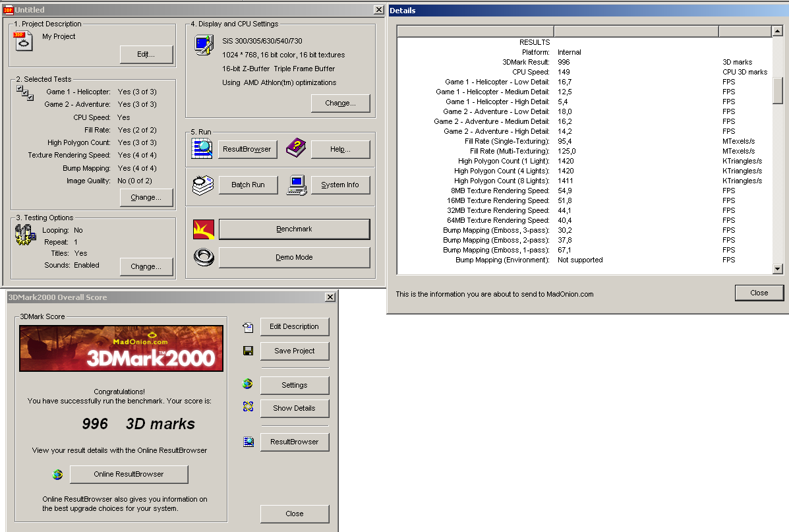Click the ResultBrowser magnifier icon in Run section
This screenshot has width=789, height=532.
click(x=202, y=149)
